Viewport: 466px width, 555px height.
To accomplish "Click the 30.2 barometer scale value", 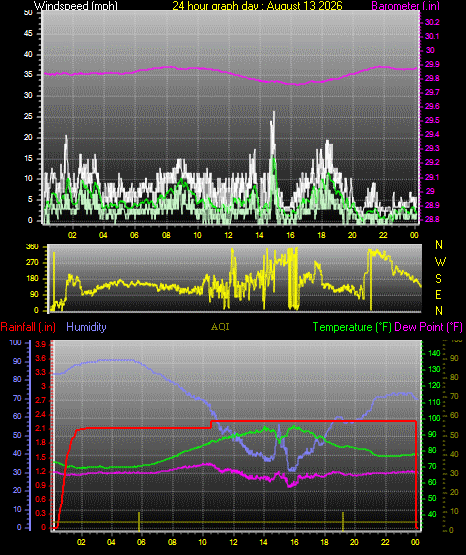I will [x=432, y=22].
